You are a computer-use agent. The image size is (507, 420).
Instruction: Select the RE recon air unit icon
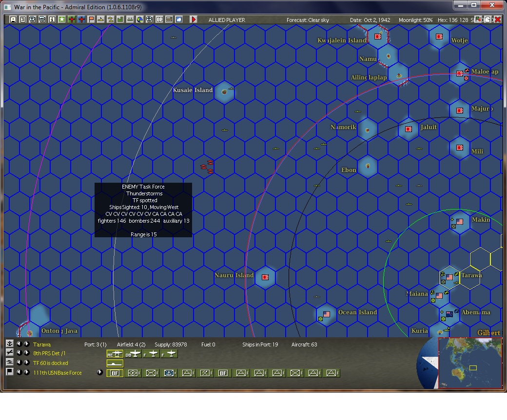tap(115, 354)
